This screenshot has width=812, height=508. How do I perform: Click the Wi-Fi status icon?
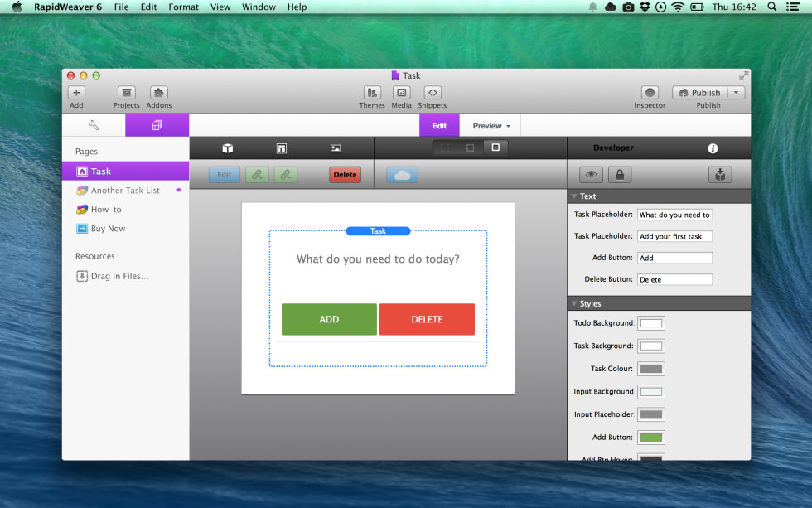point(678,7)
